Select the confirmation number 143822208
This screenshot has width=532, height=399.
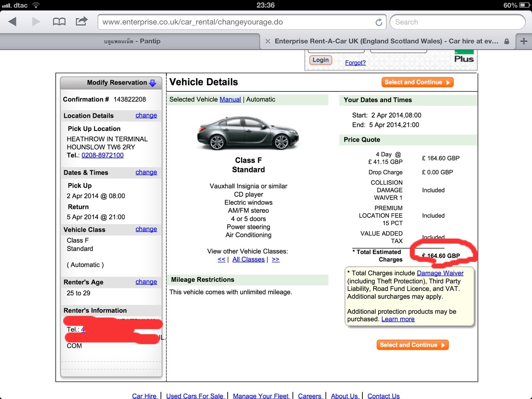point(130,99)
